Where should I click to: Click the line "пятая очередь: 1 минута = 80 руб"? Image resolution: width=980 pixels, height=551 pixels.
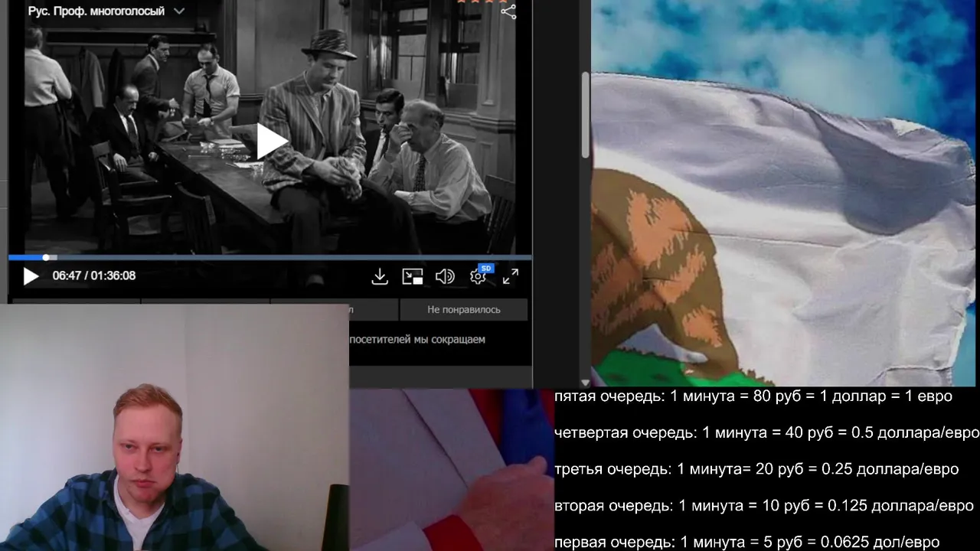tap(753, 396)
